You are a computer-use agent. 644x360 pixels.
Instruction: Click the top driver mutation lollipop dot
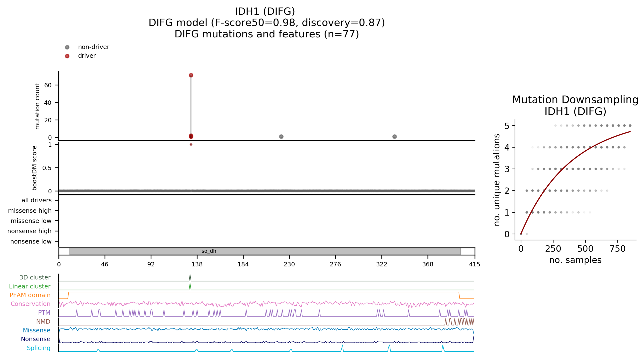tap(191, 75)
